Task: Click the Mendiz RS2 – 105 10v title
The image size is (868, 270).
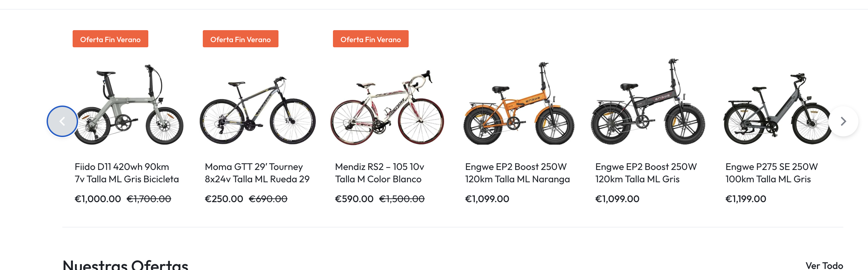Action: point(379,173)
